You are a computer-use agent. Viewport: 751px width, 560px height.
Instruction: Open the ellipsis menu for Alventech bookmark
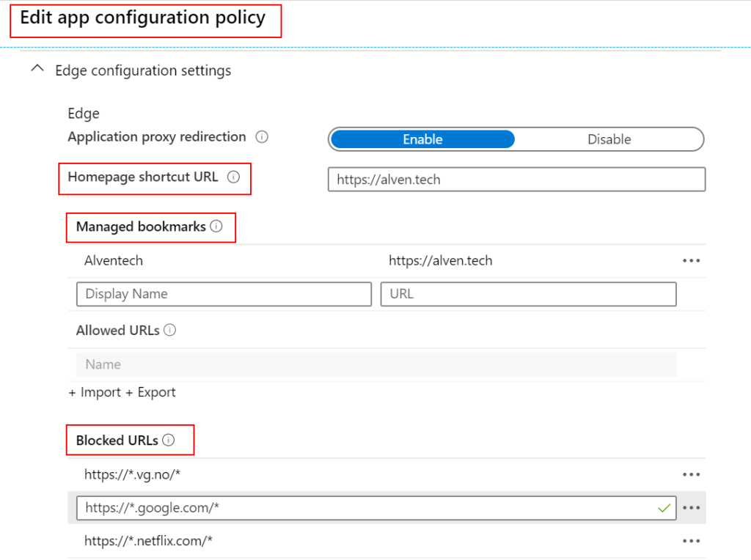pos(690,260)
